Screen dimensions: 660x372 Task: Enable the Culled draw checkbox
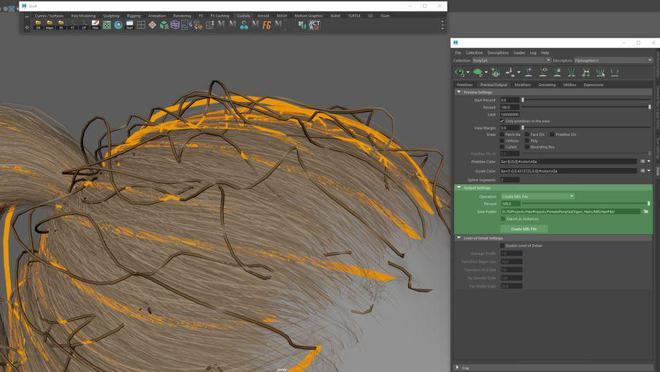502,147
